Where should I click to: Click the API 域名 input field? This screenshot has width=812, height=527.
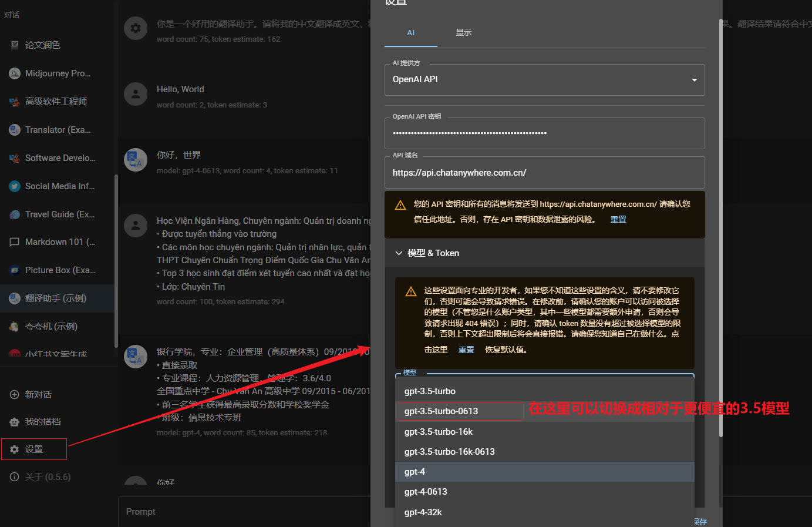click(544, 173)
